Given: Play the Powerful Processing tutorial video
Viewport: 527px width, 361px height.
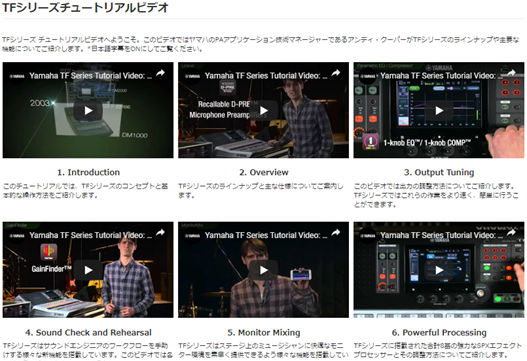Looking at the screenshot, I should click(x=439, y=270).
